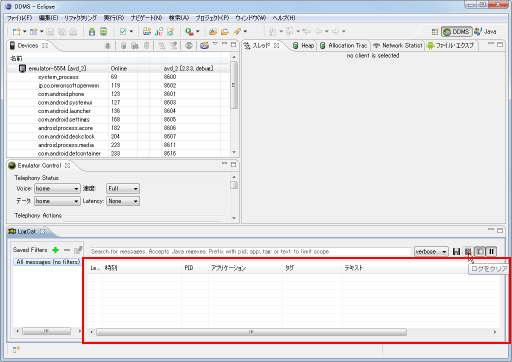Open the Android SDK Manager icon

click(92, 32)
